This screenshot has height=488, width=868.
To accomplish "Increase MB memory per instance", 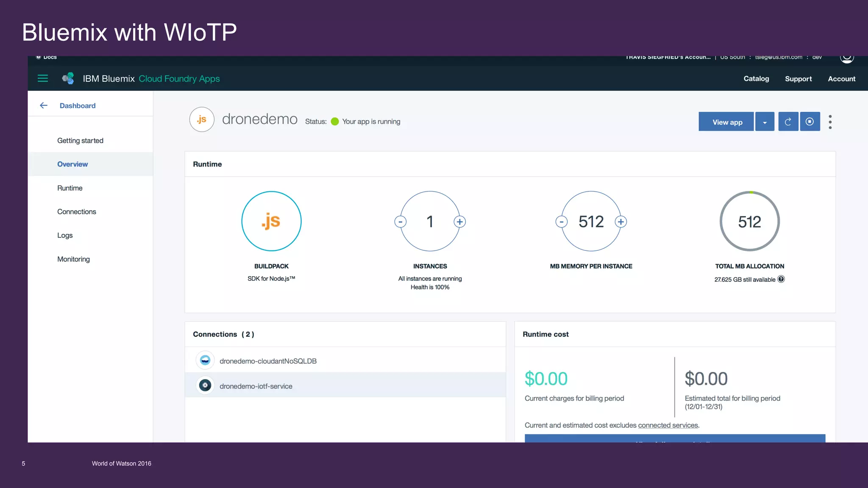I will pyautogui.click(x=620, y=222).
